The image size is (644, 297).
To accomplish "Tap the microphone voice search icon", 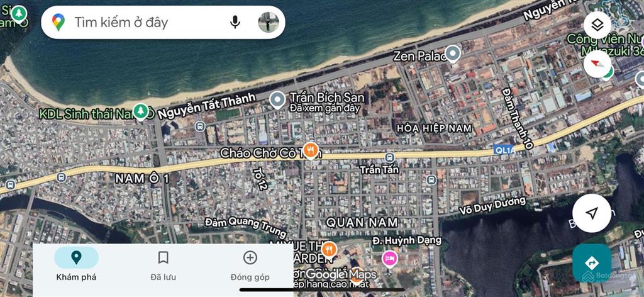I will (x=235, y=22).
